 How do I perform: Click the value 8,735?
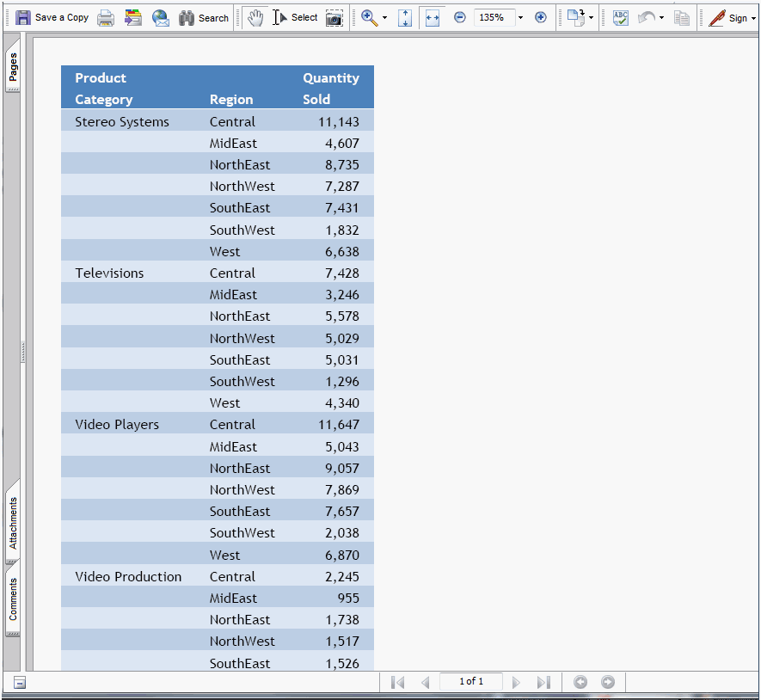[342, 165]
